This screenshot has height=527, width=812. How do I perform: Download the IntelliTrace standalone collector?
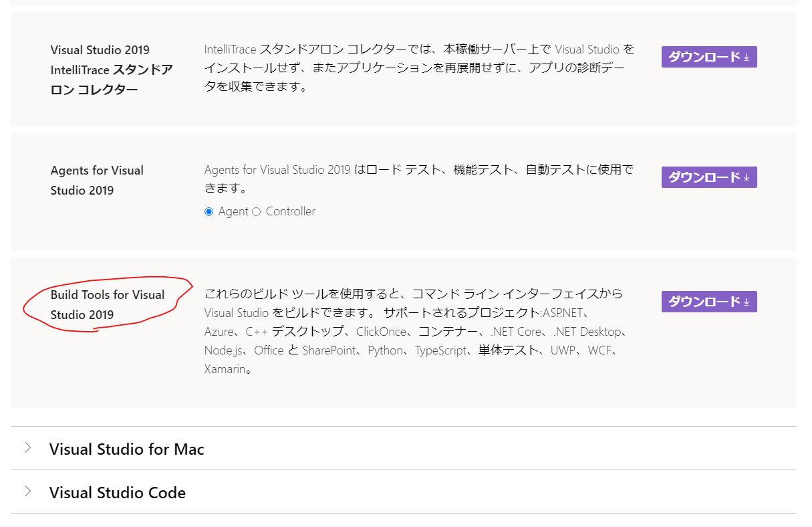click(x=709, y=57)
